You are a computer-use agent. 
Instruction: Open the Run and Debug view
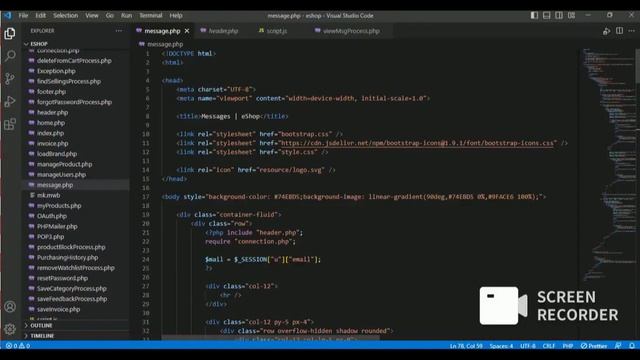[x=10, y=101]
